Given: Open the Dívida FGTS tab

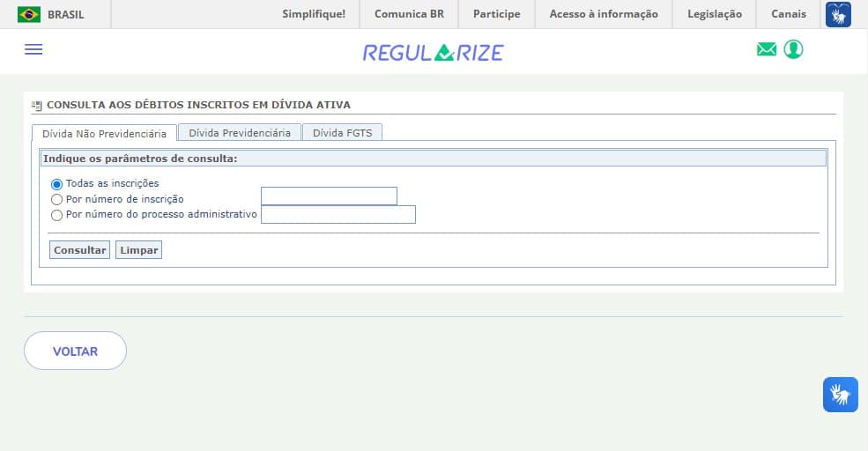Looking at the screenshot, I should pos(342,132).
